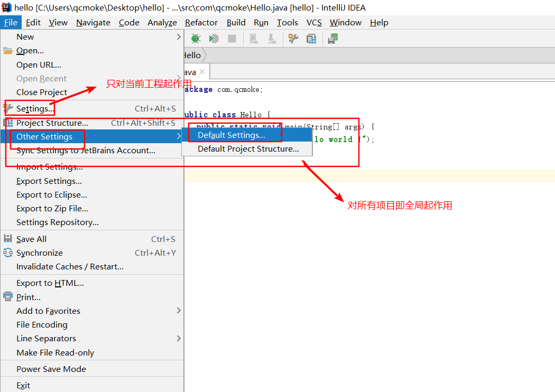Select Print... in the File menu
This screenshot has height=392, width=555.
(x=92, y=297)
